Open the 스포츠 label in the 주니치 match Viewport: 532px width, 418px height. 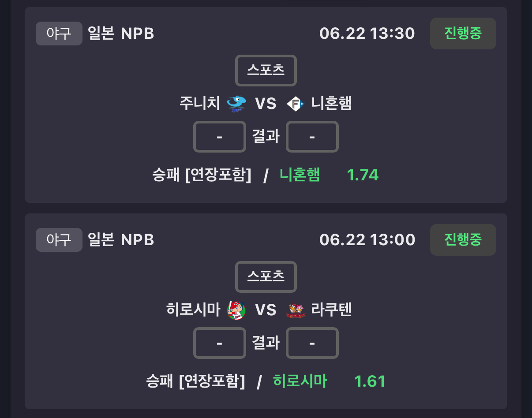coord(266,71)
